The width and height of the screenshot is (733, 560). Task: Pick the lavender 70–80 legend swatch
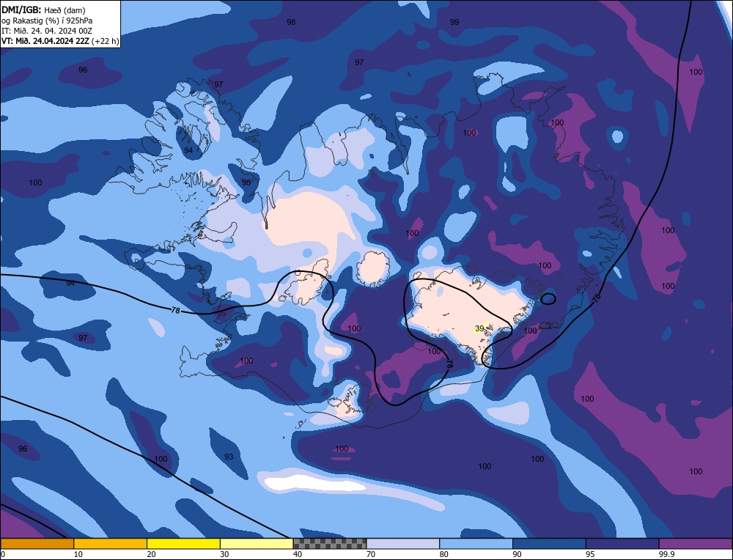403,544
